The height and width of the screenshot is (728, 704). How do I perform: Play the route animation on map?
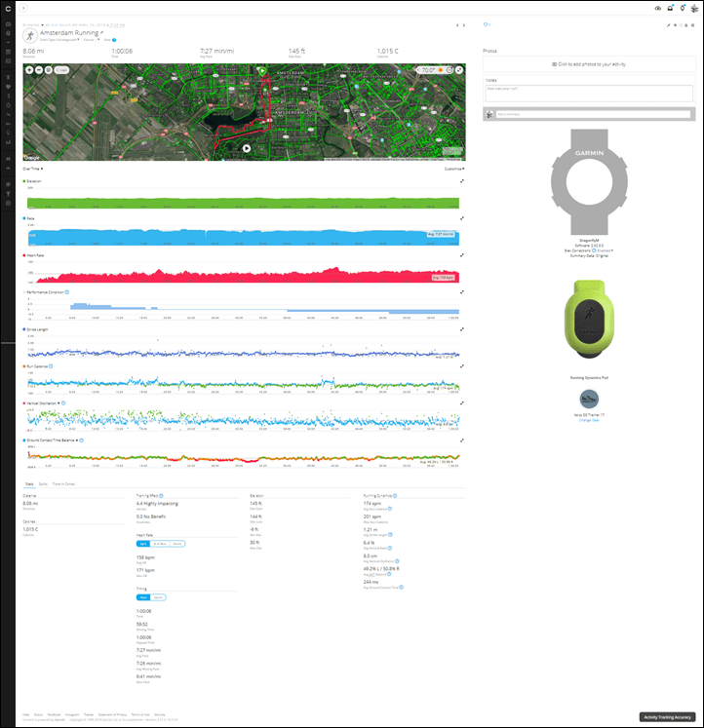(x=247, y=148)
